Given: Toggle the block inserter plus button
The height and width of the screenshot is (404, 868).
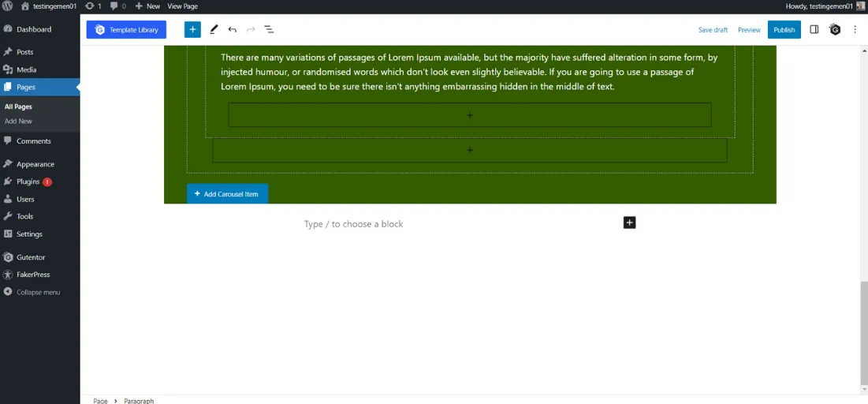Looking at the screenshot, I should click(192, 29).
